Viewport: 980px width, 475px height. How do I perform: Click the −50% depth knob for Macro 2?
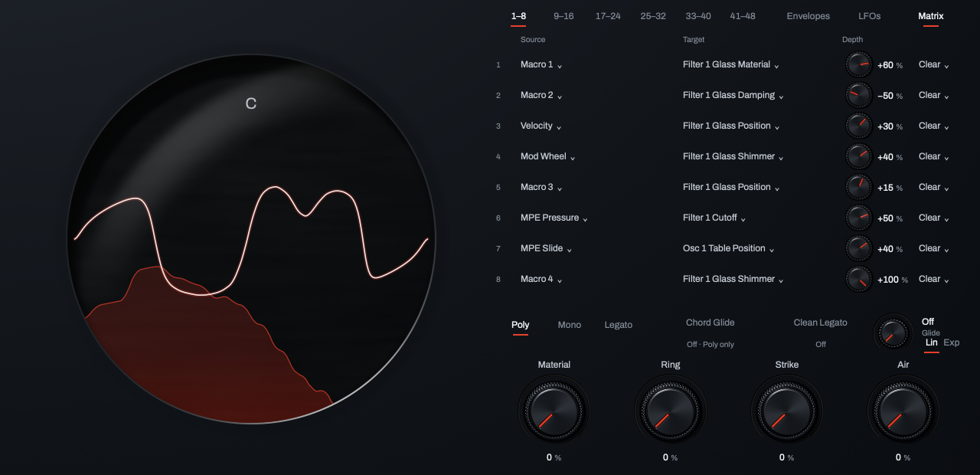coord(859,96)
